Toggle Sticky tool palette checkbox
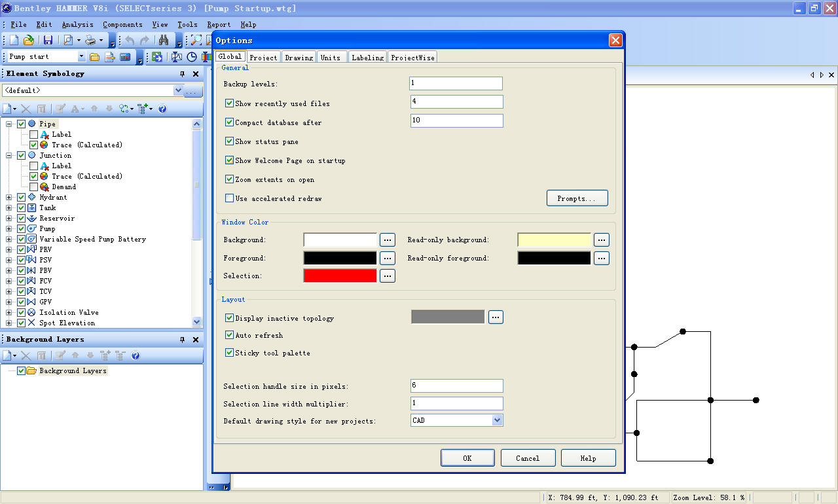Image resolution: width=838 pixels, height=504 pixels. point(229,353)
